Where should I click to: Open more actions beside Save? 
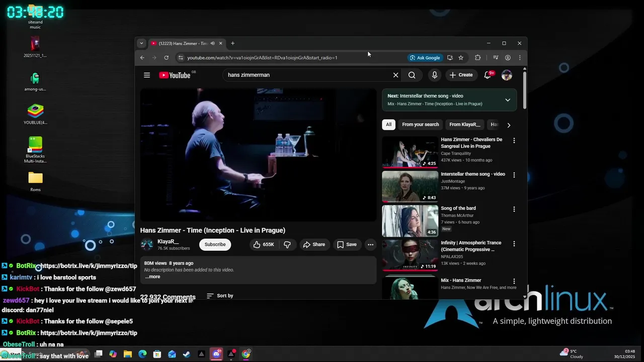click(x=370, y=244)
